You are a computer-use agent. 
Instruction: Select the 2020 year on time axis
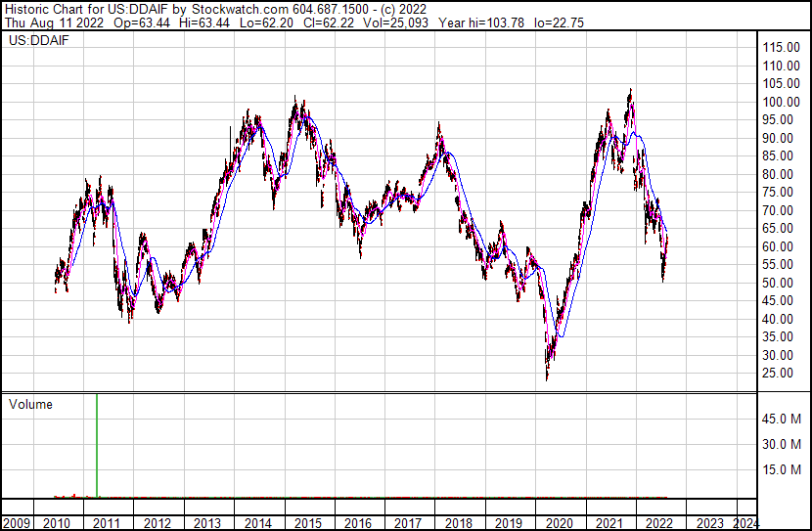click(560, 522)
